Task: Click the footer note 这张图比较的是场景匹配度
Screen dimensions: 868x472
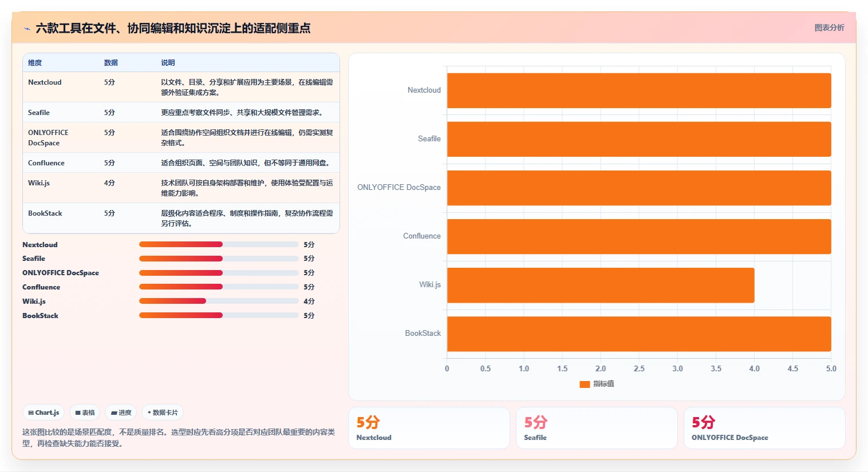Action: point(179,438)
